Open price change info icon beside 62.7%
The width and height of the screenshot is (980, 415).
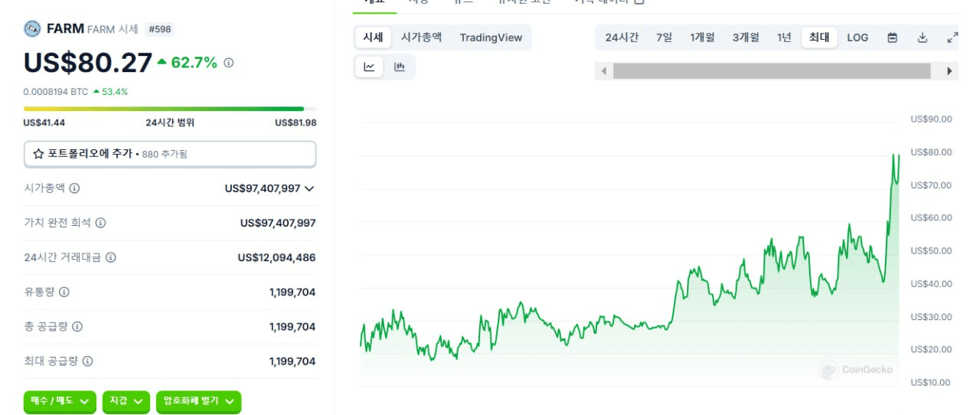coord(228,63)
